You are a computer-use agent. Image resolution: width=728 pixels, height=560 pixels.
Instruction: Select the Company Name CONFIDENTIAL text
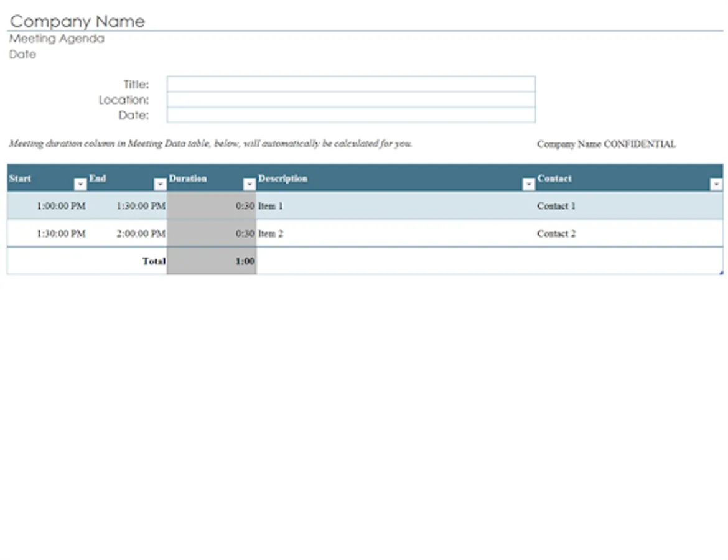point(606,144)
